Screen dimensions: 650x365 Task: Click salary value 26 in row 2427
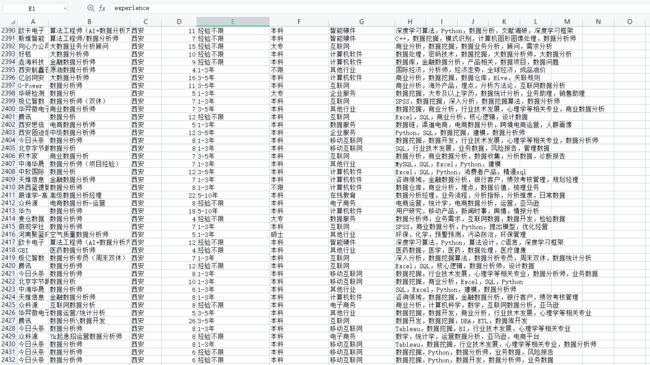click(192, 321)
